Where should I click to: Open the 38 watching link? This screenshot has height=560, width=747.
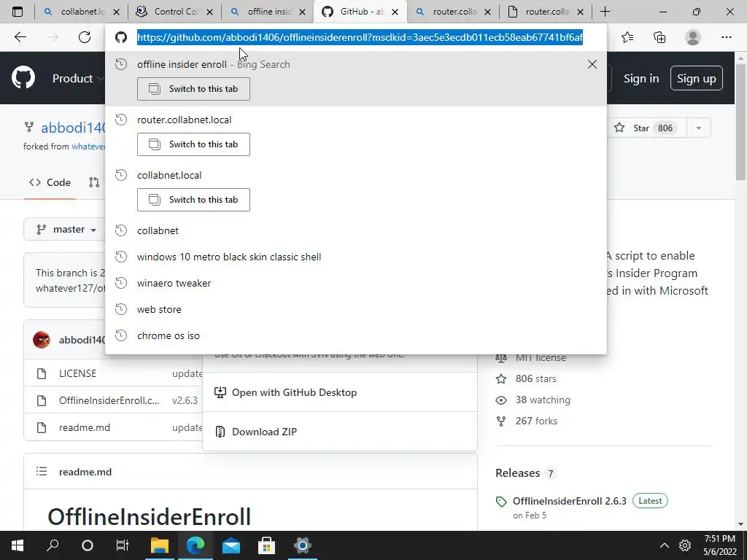click(543, 400)
